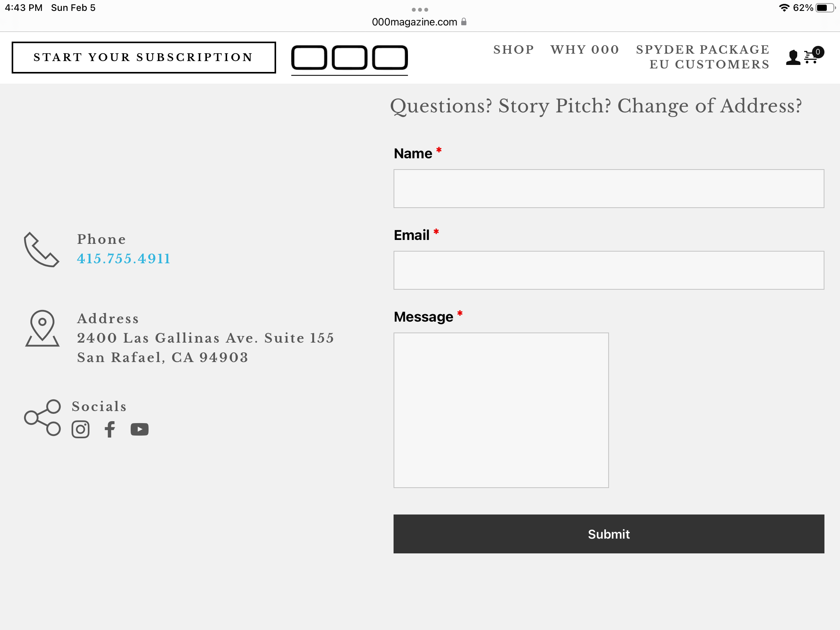The height and width of the screenshot is (630, 840).
Task: Tap the map pin address icon
Action: point(42,328)
